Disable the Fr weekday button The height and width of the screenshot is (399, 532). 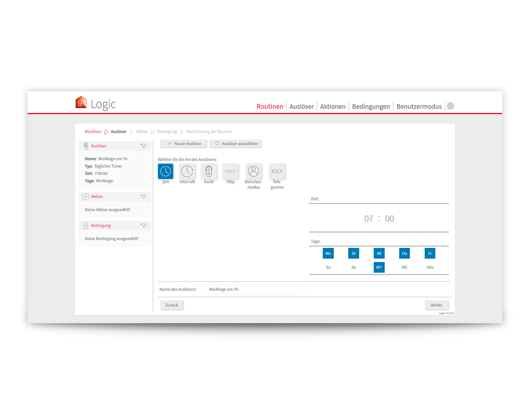430,254
